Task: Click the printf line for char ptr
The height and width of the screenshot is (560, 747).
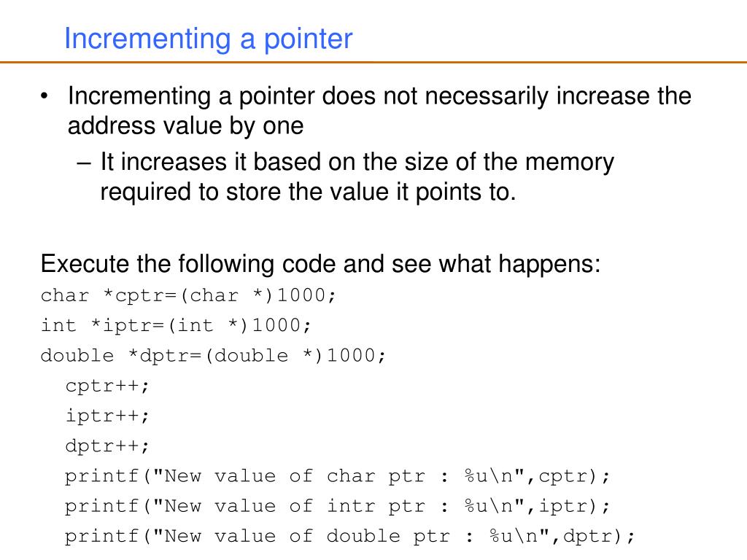Action: point(337,476)
